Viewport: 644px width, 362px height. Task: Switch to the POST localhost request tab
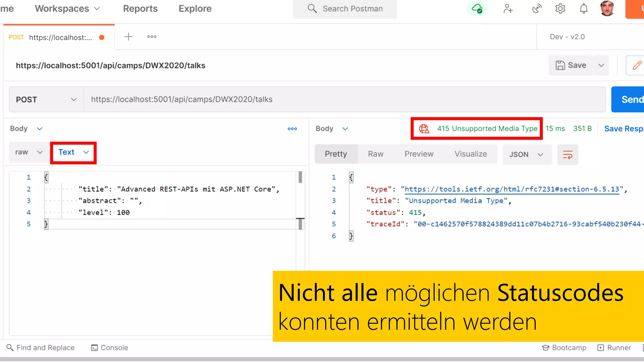tap(59, 37)
